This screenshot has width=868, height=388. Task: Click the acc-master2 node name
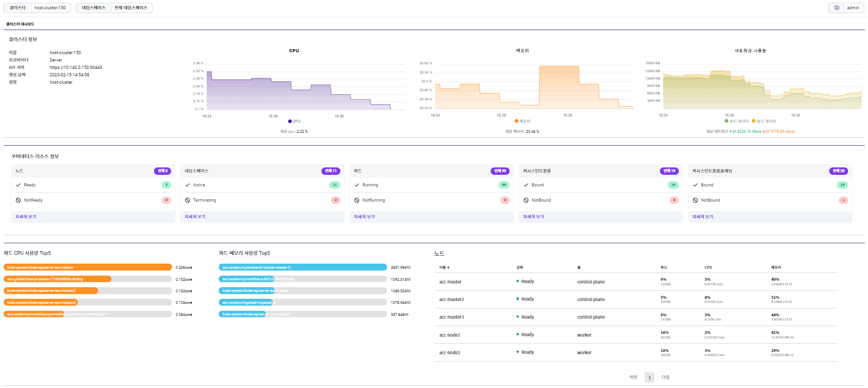pos(451,300)
